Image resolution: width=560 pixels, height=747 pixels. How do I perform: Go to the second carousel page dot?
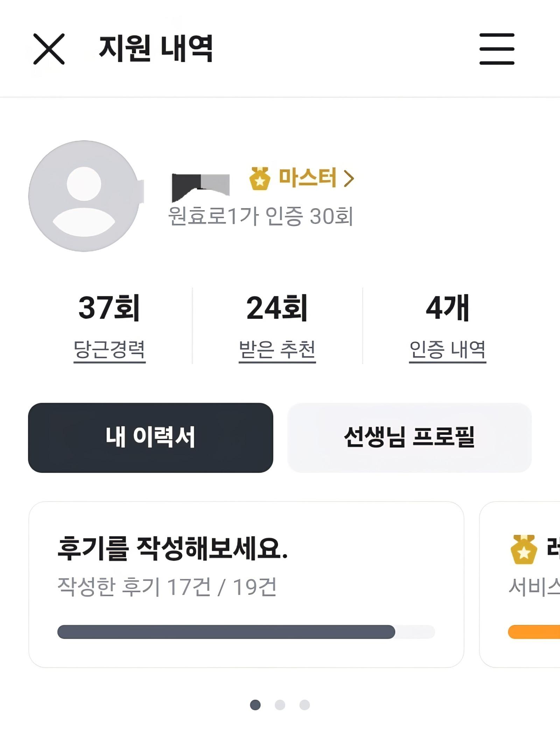280,705
